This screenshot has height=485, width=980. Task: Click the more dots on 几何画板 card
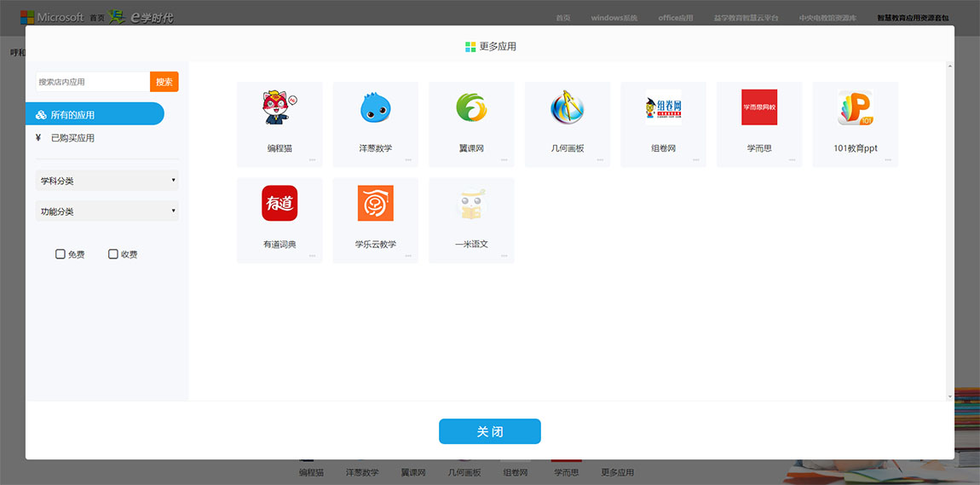(x=600, y=160)
